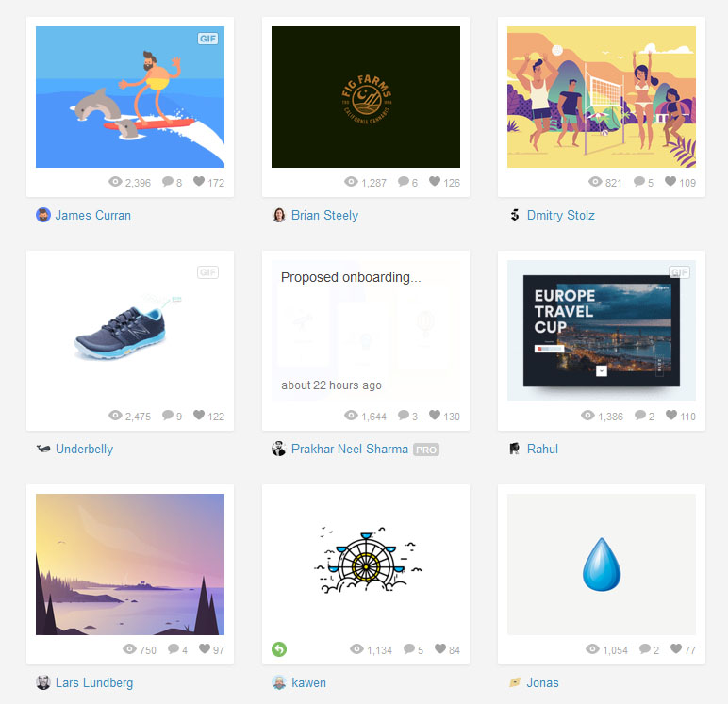Click James Curran's avatar icon
The width and height of the screenshot is (728, 704).
(x=43, y=215)
